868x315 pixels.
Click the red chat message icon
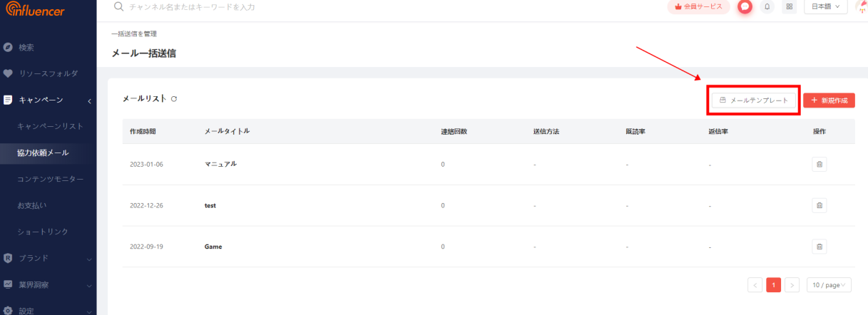click(x=745, y=6)
